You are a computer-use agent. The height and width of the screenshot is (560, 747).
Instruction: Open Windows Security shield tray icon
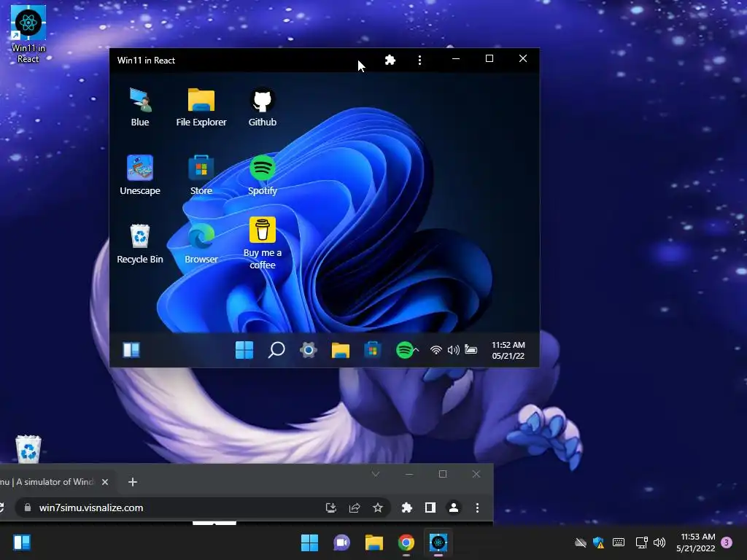click(599, 542)
